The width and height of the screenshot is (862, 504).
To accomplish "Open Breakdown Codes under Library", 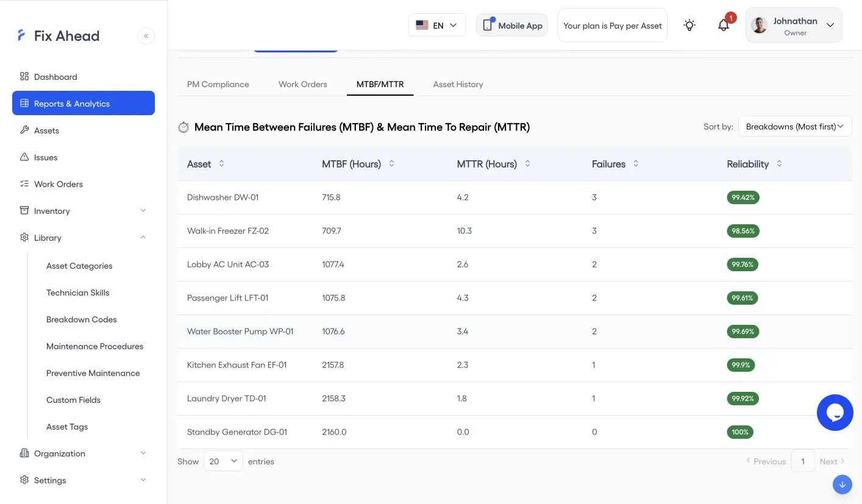I will pos(82,319).
